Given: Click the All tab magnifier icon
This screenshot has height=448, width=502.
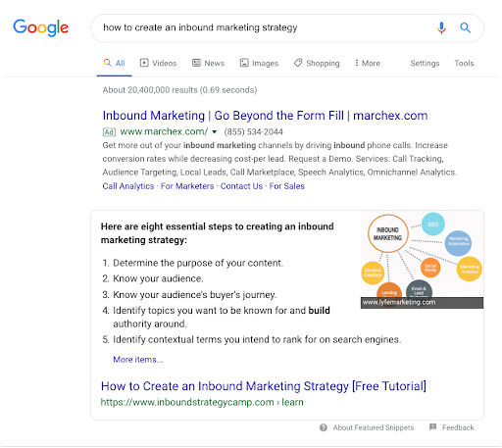Looking at the screenshot, I should click(x=107, y=63).
